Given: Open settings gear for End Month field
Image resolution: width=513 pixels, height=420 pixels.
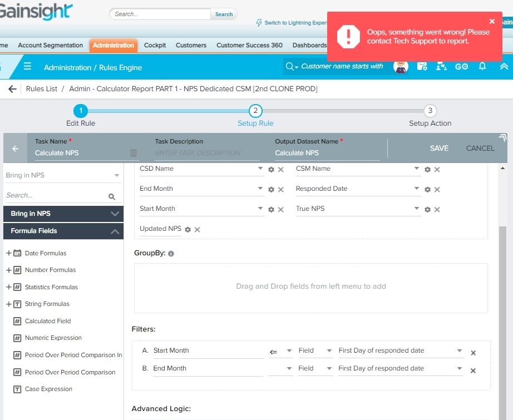Looking at the screenshot, I should coord(271,189).
